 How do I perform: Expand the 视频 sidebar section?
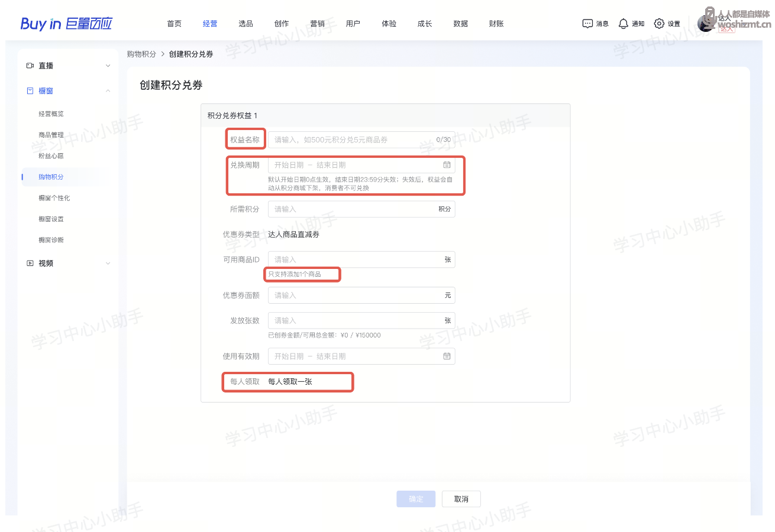click(108, 263)
